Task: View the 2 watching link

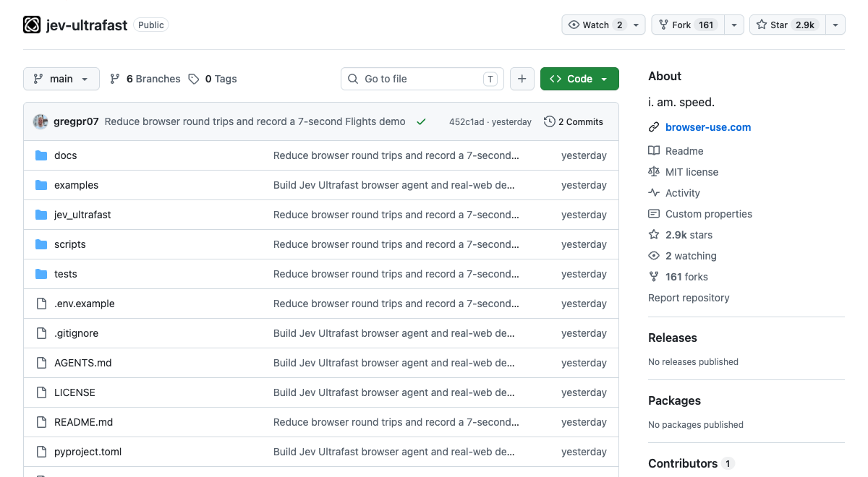Action: [x=691, y=256]
